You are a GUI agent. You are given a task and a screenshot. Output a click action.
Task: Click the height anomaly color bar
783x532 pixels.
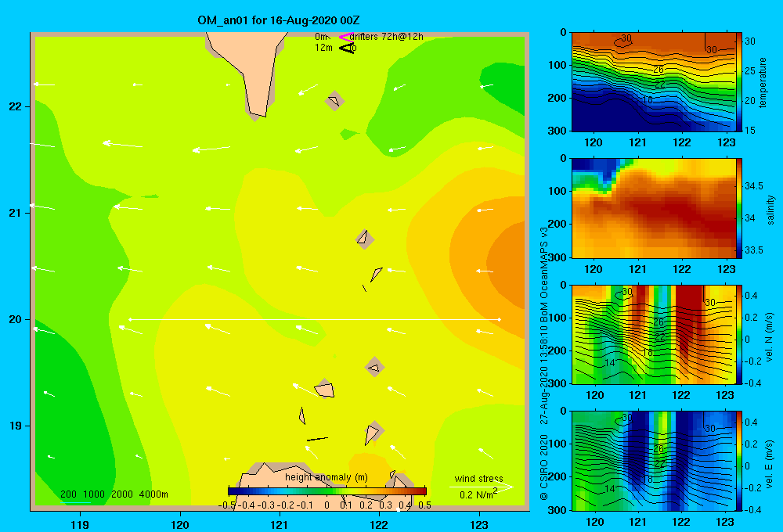pos(327,491)
